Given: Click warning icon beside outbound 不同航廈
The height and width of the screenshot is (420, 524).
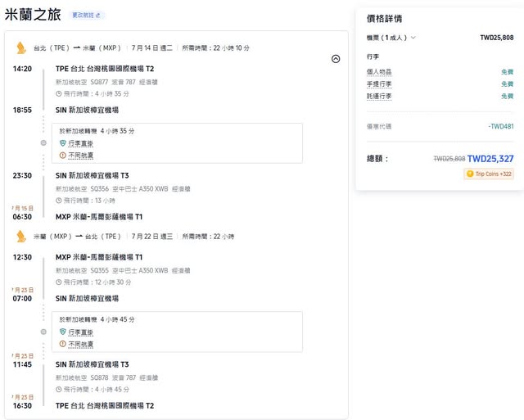Looking at the screenshot, I should [x=63, y=156].
